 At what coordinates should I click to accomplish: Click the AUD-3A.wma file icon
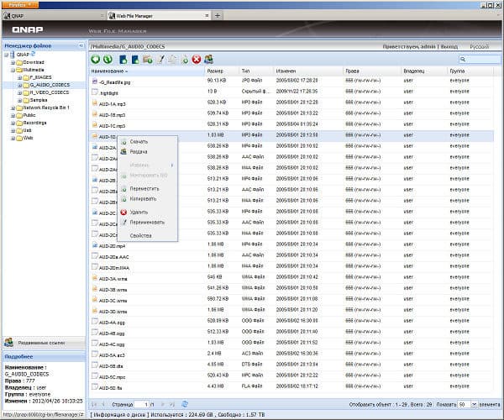click(x=95, y=278)
